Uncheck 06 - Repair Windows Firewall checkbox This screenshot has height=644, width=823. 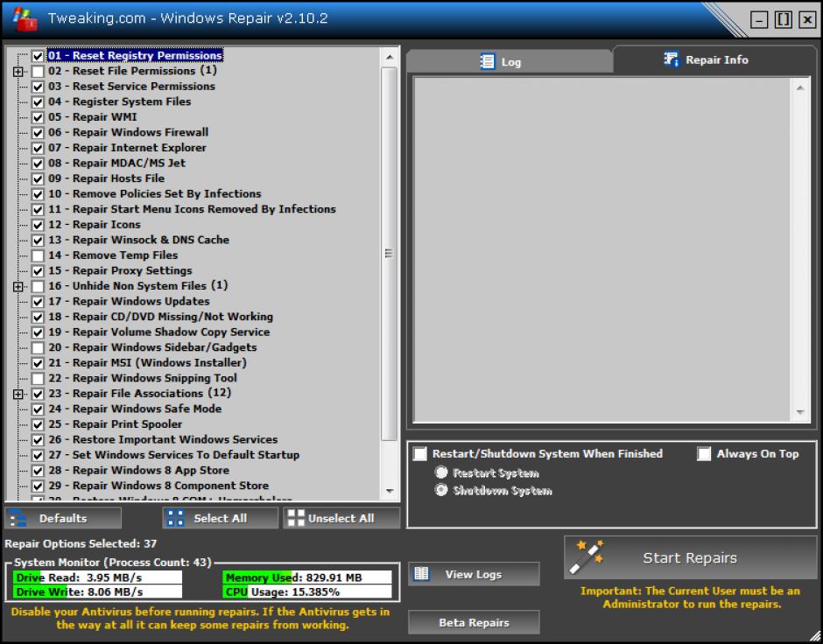tap(38, 133)
